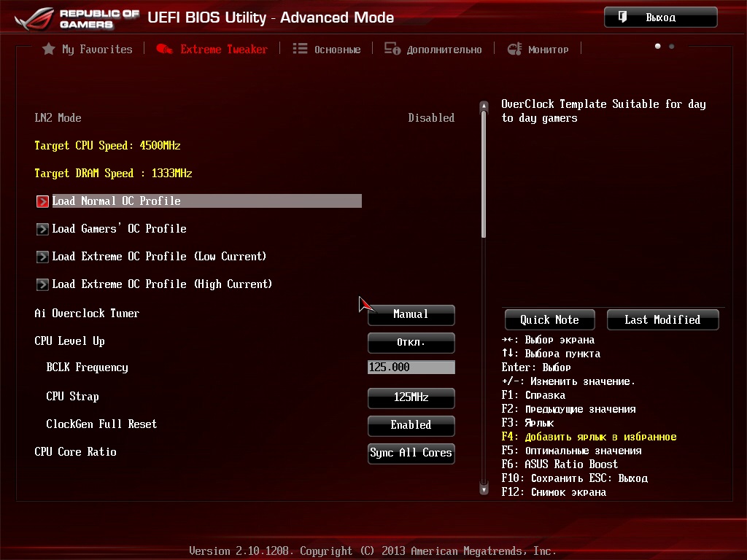Click the arrow icon of Extreme OC Profile (High Current)
The height and width of the screenshot is (560, 747).
tap(42, 284)
